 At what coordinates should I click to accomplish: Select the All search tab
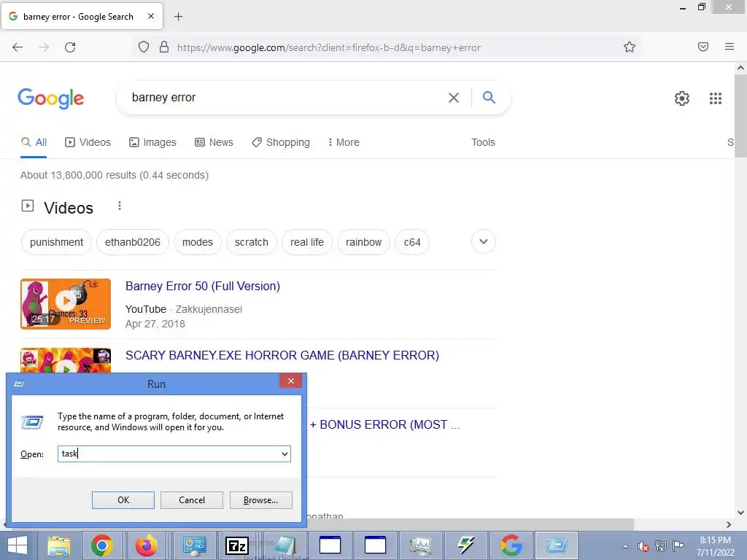tap(34, 142)
